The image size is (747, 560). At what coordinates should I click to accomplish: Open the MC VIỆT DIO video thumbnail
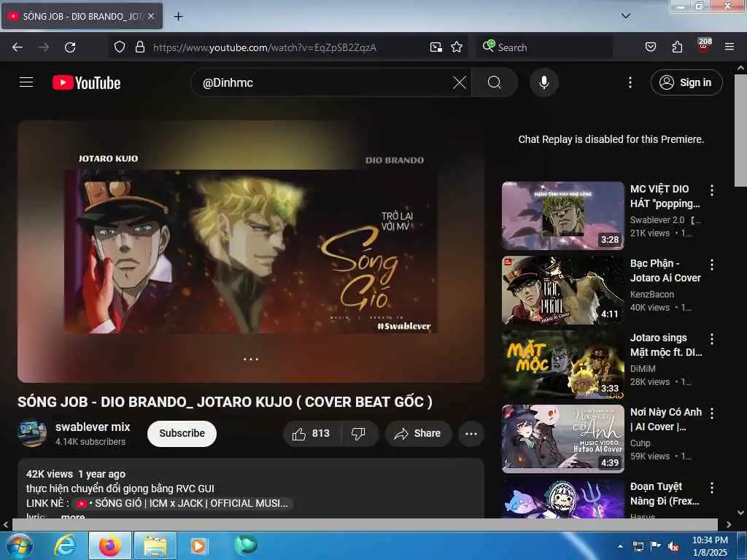point(563,216)
